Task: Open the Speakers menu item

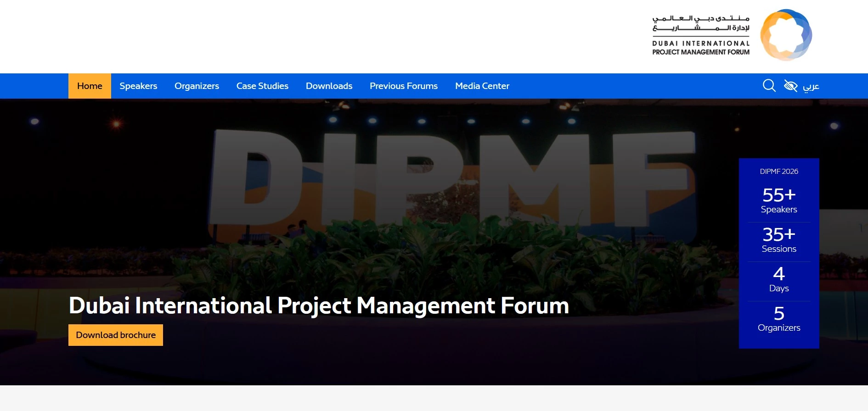Action: click(x=138, y=86)
